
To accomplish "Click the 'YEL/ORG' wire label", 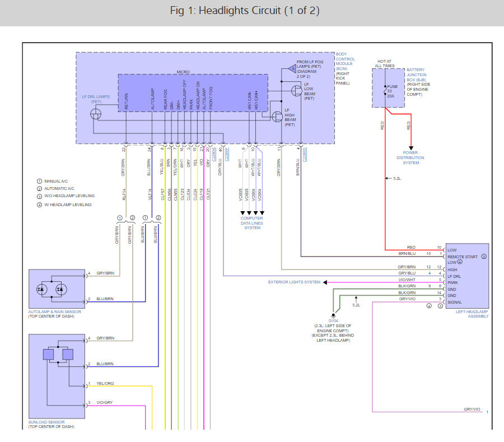I will tap(105, 384).
